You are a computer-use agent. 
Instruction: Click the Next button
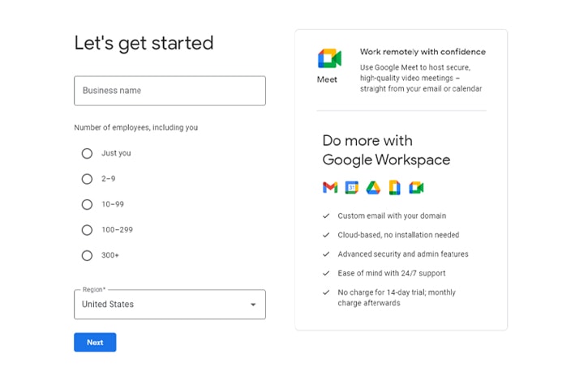click(95, 342)
